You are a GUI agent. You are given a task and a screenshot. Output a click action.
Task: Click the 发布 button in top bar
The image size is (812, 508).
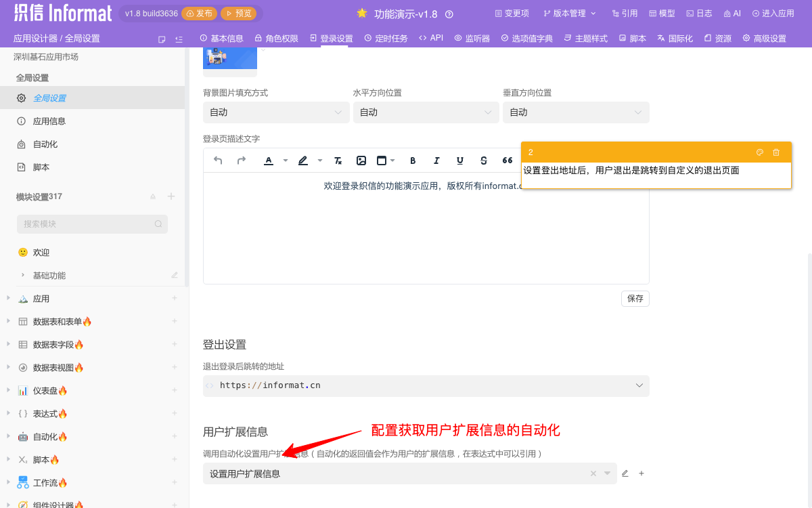coord(198,12)
